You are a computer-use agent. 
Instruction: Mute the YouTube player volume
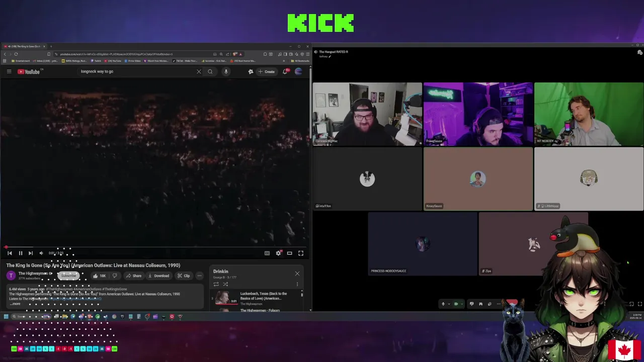(x=41, y=253)
